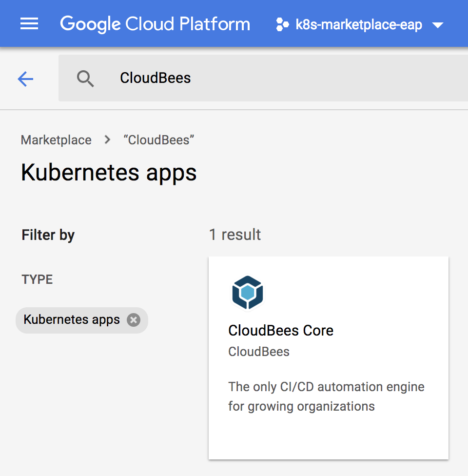This screenshot has width=468, height=476.
Task: Click the Google Cloud Platform logo
Action: tap(155, 23)
